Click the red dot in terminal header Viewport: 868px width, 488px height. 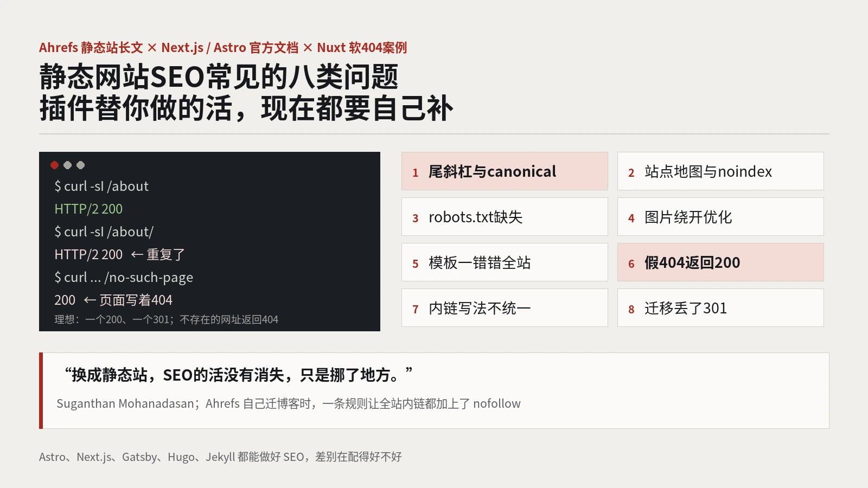click(54, 165)
